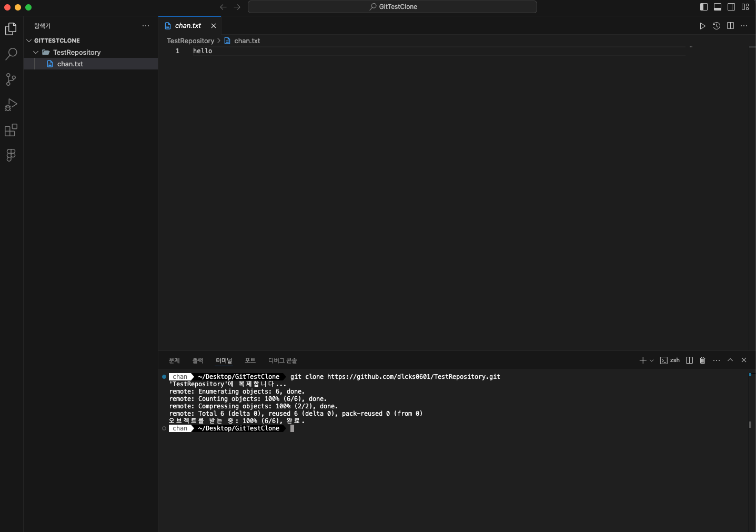Viewport: 756px width, 532px height.
Task: Open the Timeline history for chan.txt
Action: click(x=717, y=26)
